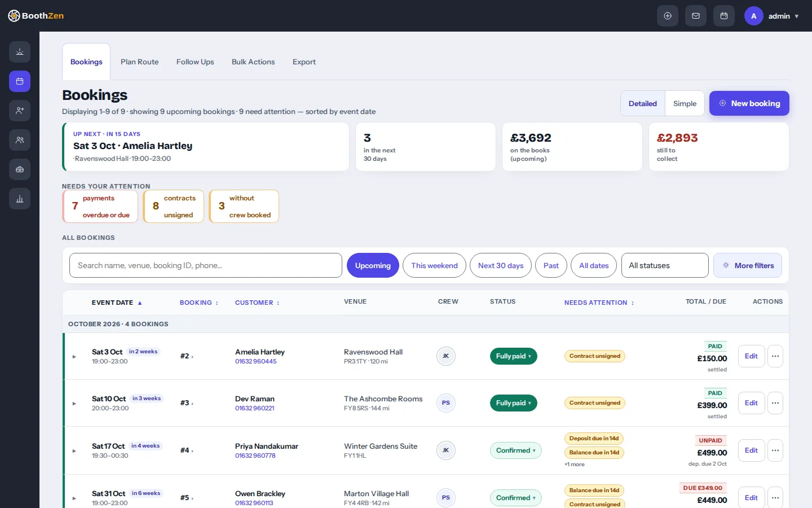Open Fully paid status dropdown for Amelia Hartley
Screen dimensions: 812x508
tap(514, 356)
